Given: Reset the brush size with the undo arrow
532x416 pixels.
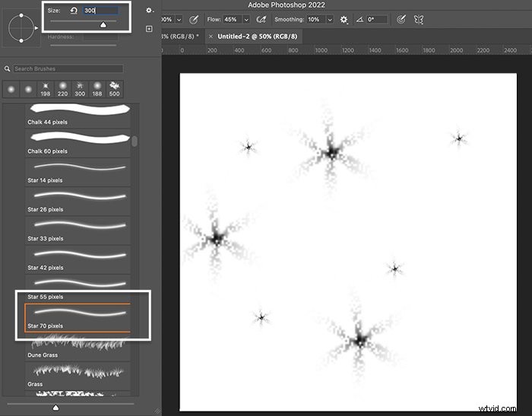Looking at the screenshot, I should tap(73, 11).
